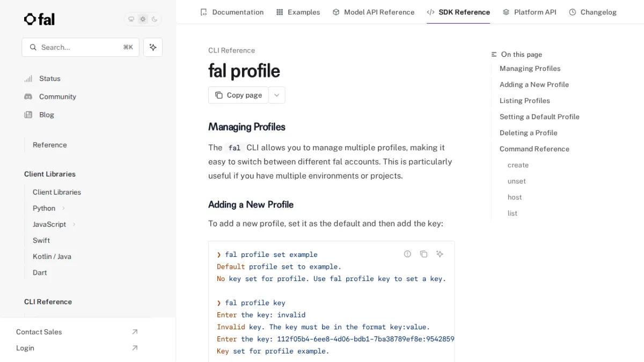The width and height of the screenshot is (644, 362).
Task: Open the Search field
Action: [80, 47]
